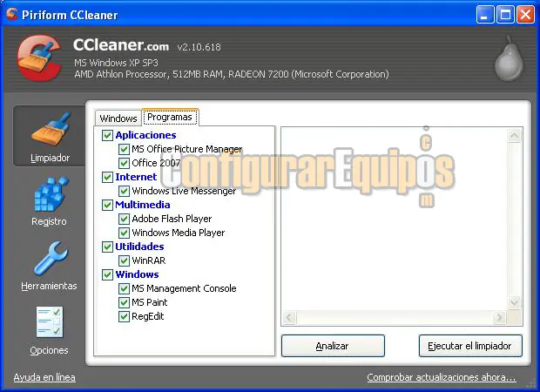Click the Piriform pear logo
The height and width of the screenshot is (392, 540).
(x=509, y=58)
